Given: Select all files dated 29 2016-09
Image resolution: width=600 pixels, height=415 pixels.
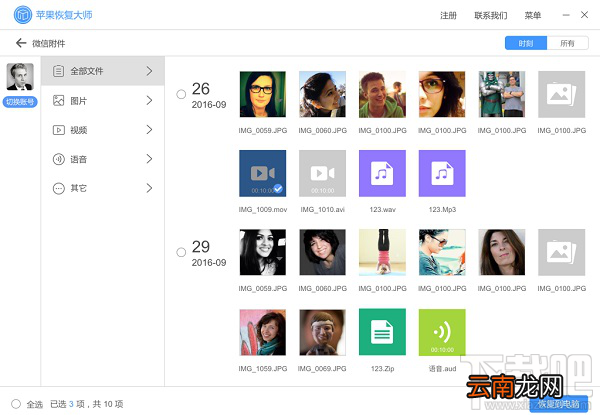Looking at the screenshot, I should (181, 252).
